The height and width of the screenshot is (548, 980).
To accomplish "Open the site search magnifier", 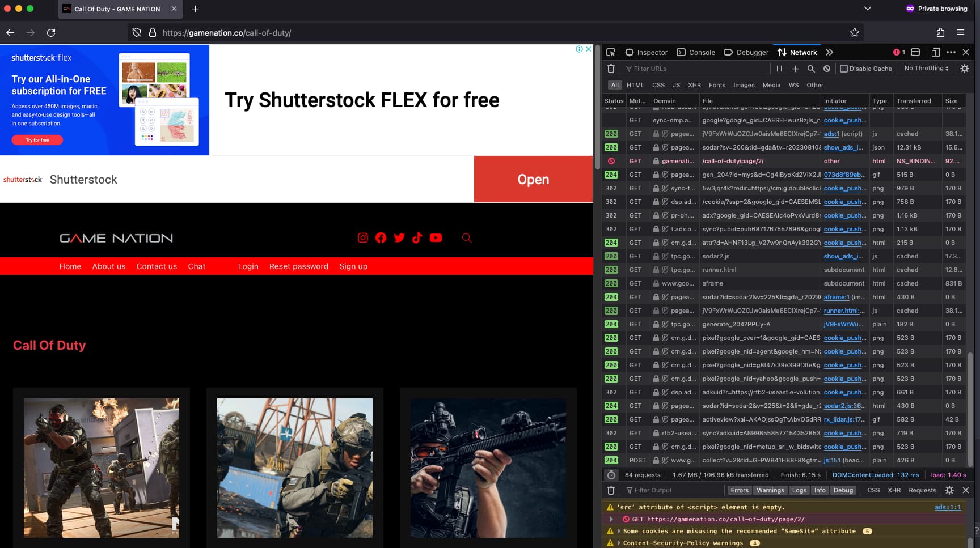I will (467, 238).
